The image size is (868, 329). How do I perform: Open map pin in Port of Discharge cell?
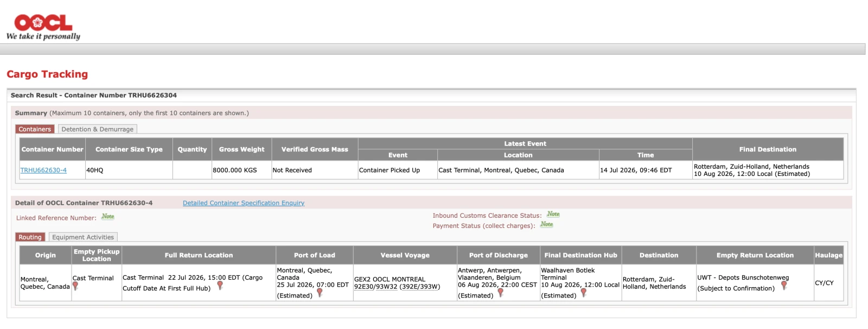[x=500, y=293]
